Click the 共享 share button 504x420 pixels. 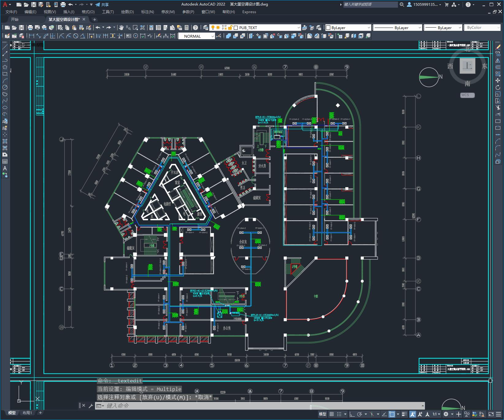pyautogui.click(x=102, y=5)
